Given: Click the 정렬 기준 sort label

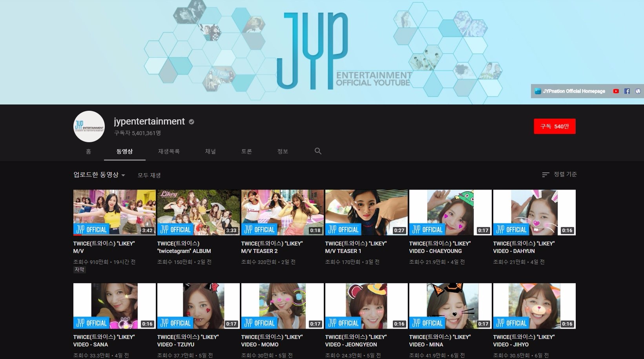Looking at the screenshot, I should 565,174.
